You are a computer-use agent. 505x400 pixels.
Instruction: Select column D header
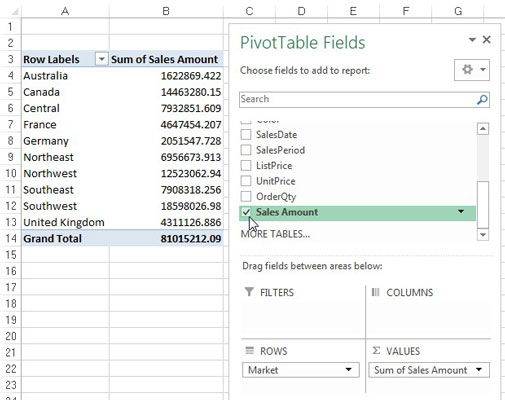pyautogui.click(x=301, y=11)
